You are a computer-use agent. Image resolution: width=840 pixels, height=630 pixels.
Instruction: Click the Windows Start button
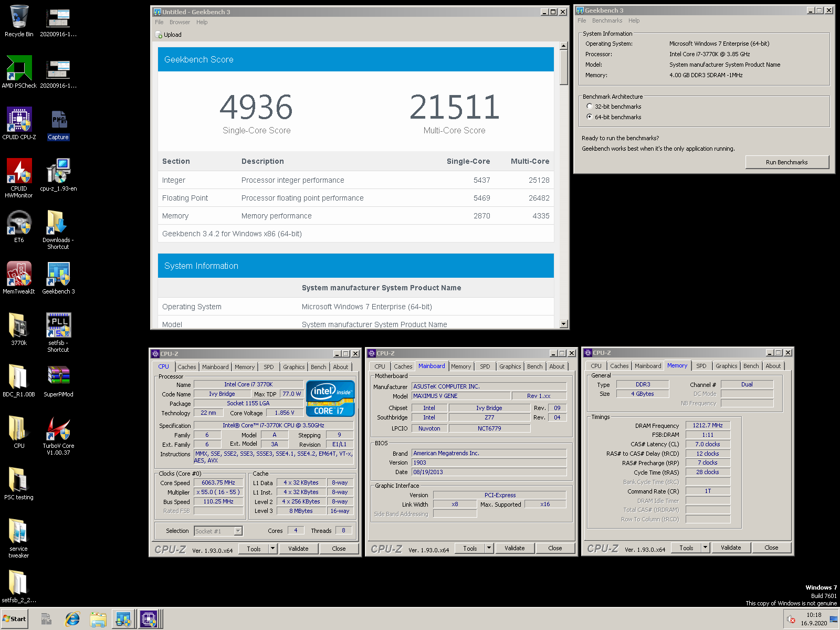(15, 619)
